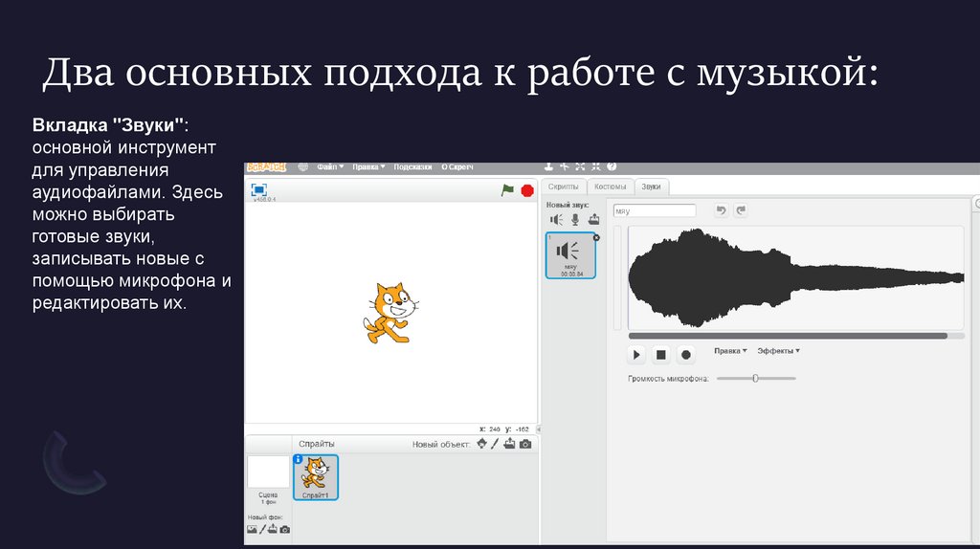Switch to the Звуки tab

(651, 187)
